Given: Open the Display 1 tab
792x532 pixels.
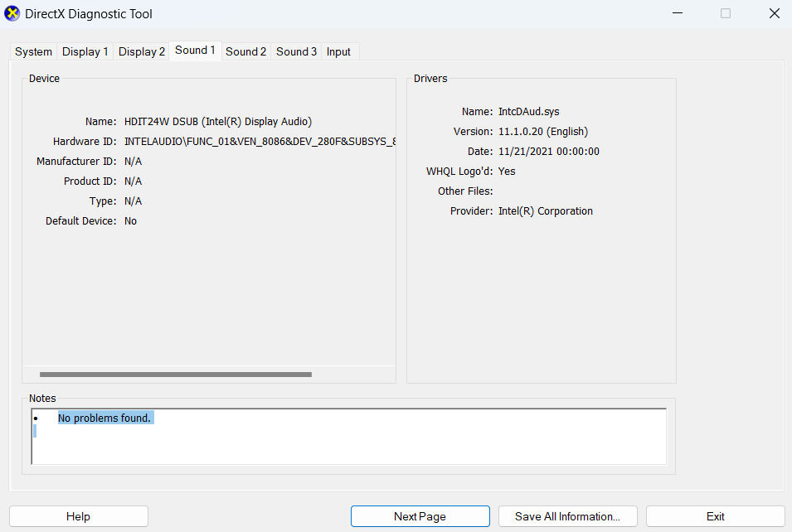Looking at the screenshot, I should click(85, 51).
